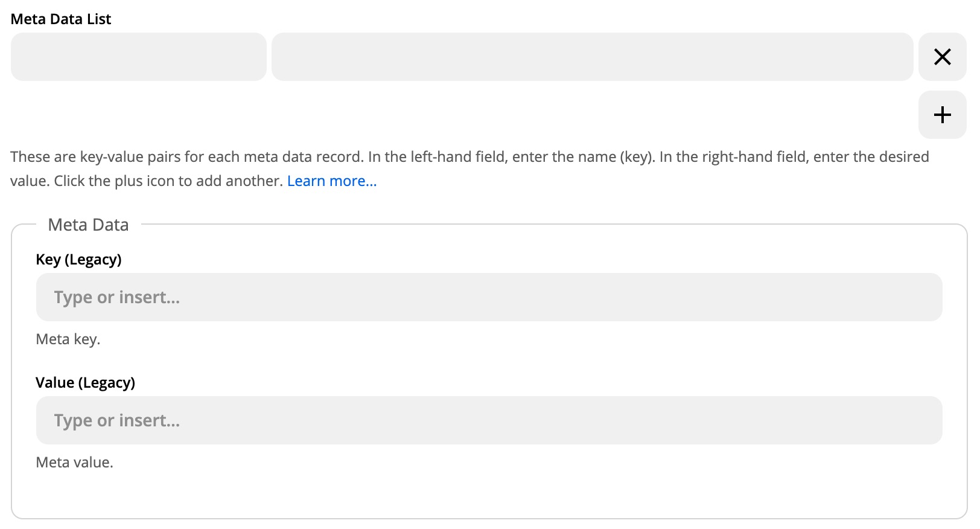Select 'Type or insert...' placeholder under Value (Legacy)
This screenshot has height=529, width=980.
point(117,420)
